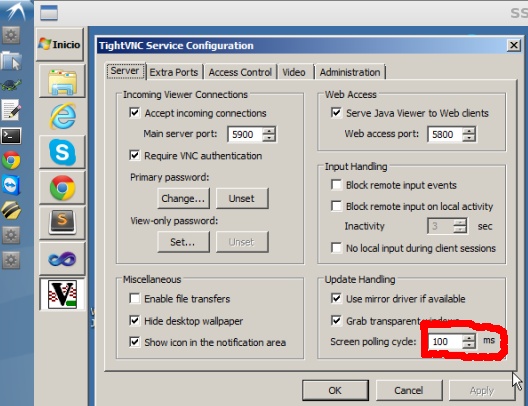The image size is (528, 406).
Task: Launch Chrome from the large taskbar icon
Action: tap(62, 188)
